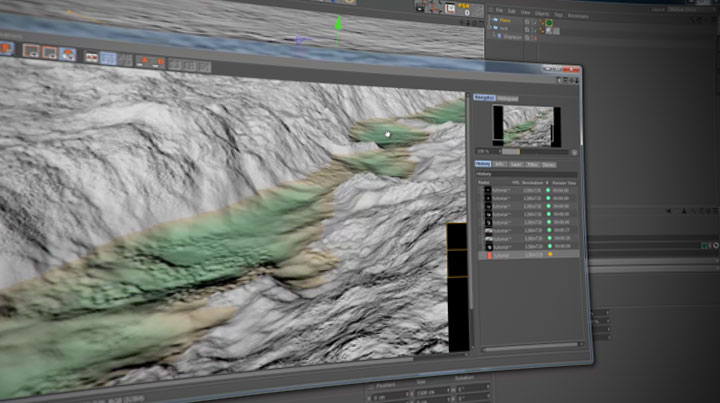Image resolution: width=720 pixels, height=403 pixels.
Task: Click the texture tag on rock object
Action: pyautogui.click(x=548, y=30)
